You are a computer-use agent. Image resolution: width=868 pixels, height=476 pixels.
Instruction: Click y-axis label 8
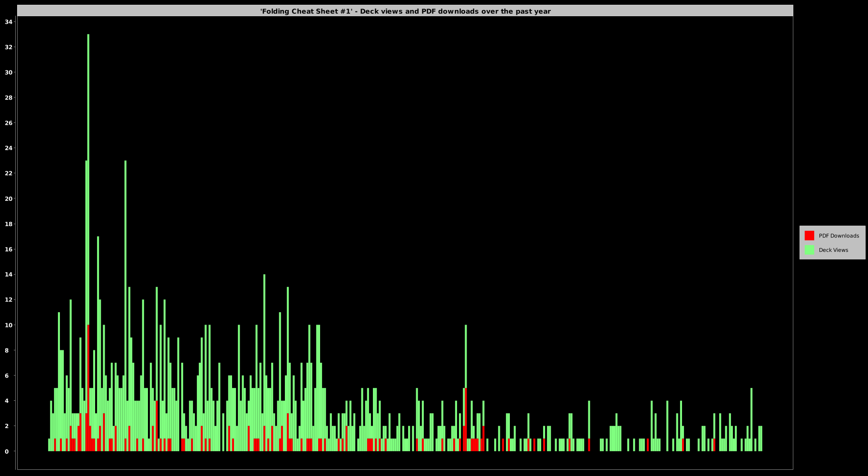[7, 350]
